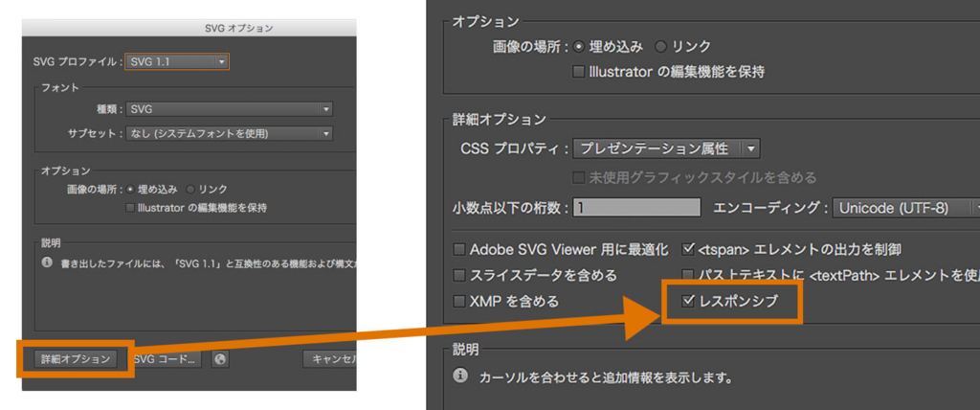Check スライスデータを含める
The width and height of the screenshot is (980, 410).
click(x=459, y=276)
